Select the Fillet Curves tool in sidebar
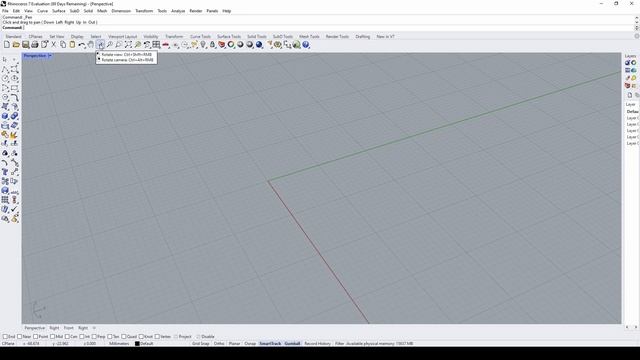Viewport: 640px width, 360px height. pos(14,98)
